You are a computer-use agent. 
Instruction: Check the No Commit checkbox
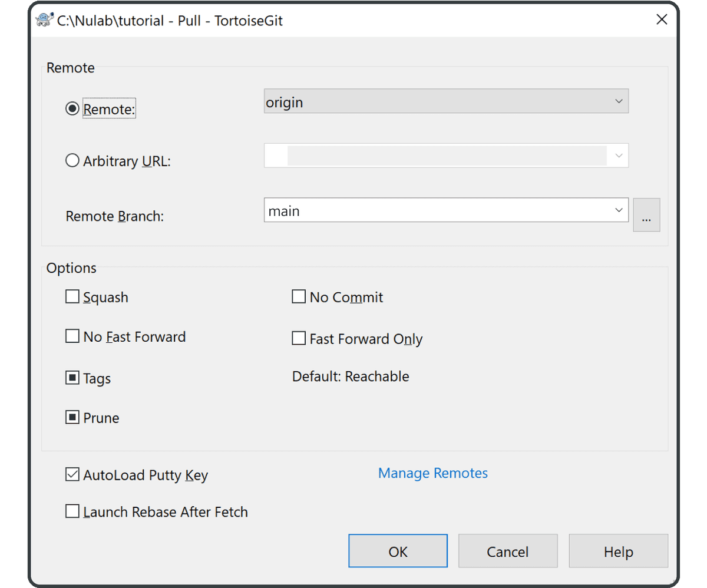point(299,296)
